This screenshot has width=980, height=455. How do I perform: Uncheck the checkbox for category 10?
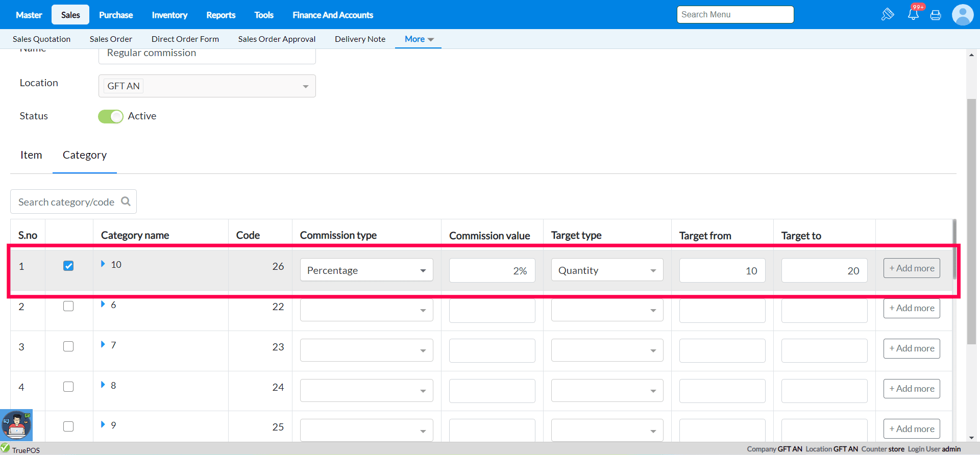click(68, 266)
